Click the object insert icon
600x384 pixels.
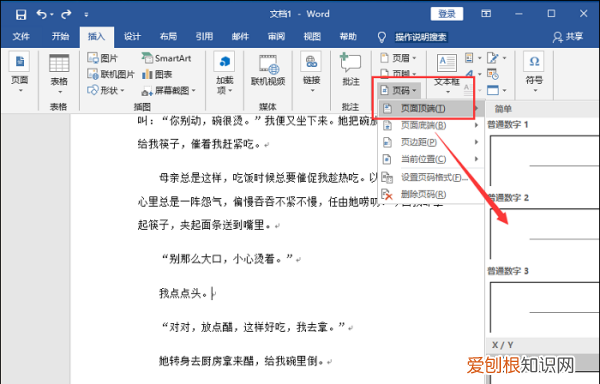[493, 90]
